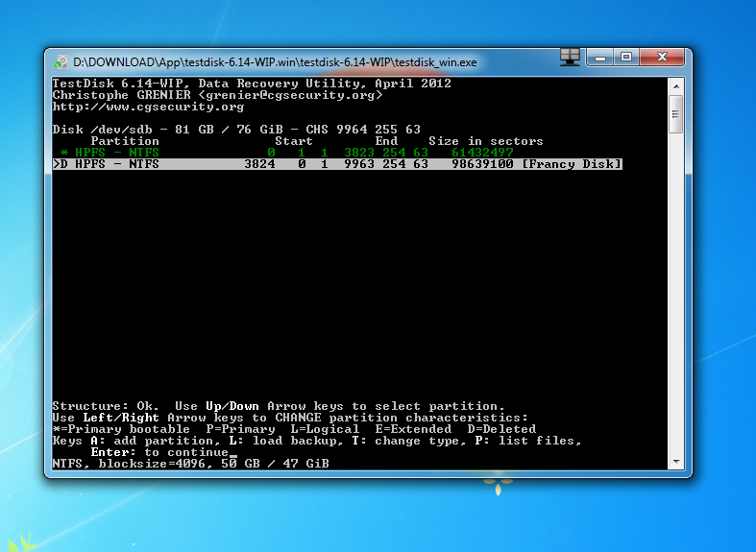
Task: Click the 98639100 sector size value
Action: point(482,164)
